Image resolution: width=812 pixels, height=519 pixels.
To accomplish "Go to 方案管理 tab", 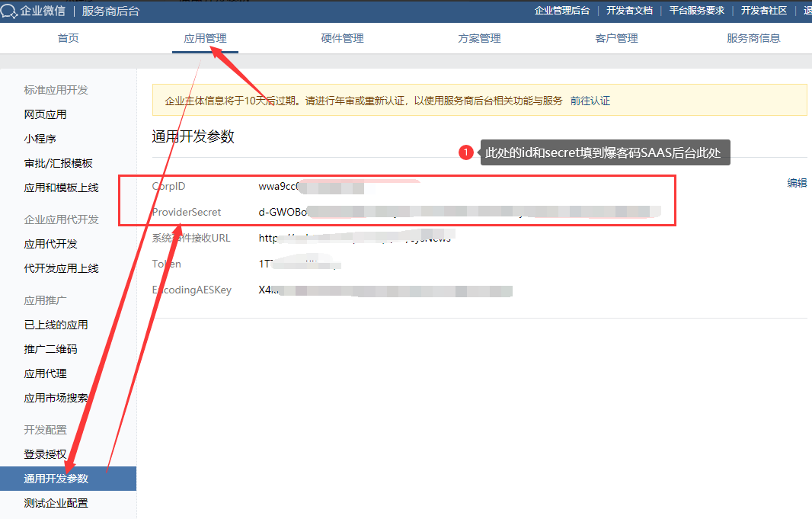I will click(x=479, y=38).
